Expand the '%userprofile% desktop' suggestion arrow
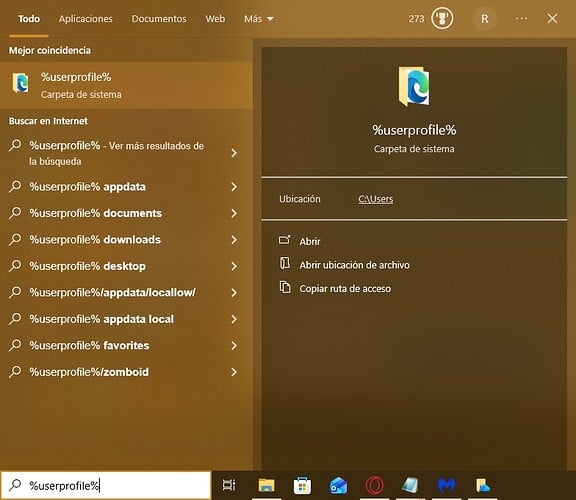 click(234, 266)
